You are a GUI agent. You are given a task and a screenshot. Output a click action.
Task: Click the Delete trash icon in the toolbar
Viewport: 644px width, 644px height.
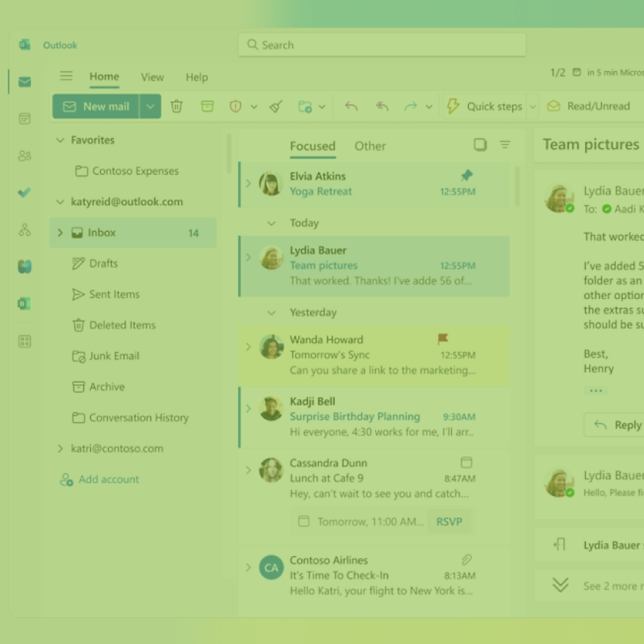[x=177, y=106]
